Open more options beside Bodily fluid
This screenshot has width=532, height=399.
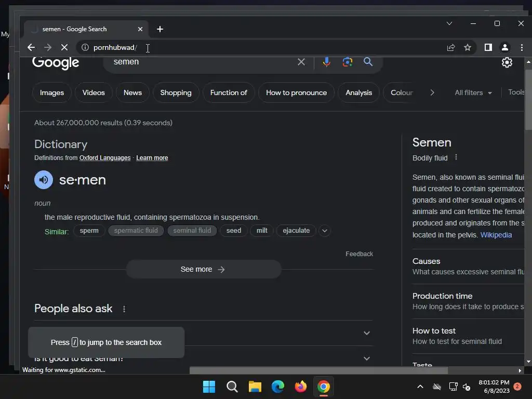456,157
